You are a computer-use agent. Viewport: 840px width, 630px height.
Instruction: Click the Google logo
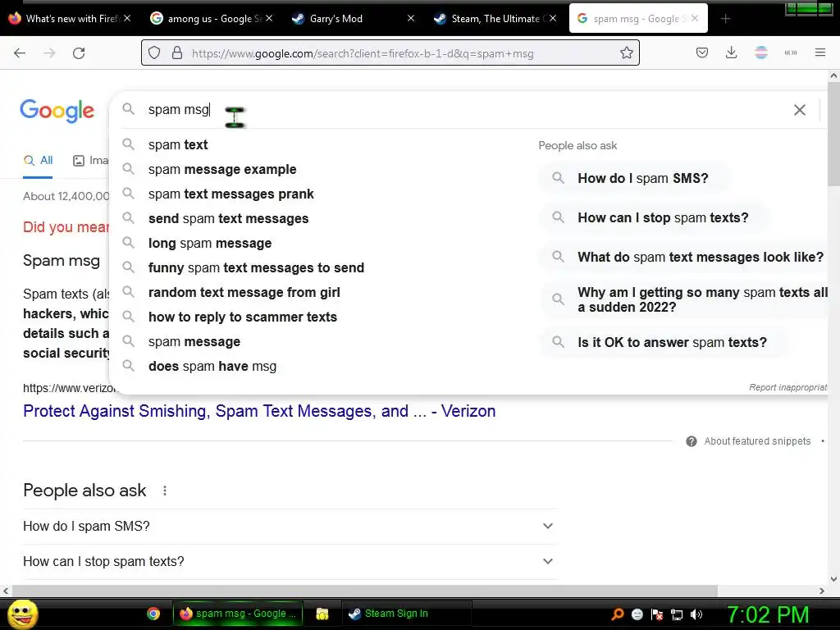tap(57, 111)
